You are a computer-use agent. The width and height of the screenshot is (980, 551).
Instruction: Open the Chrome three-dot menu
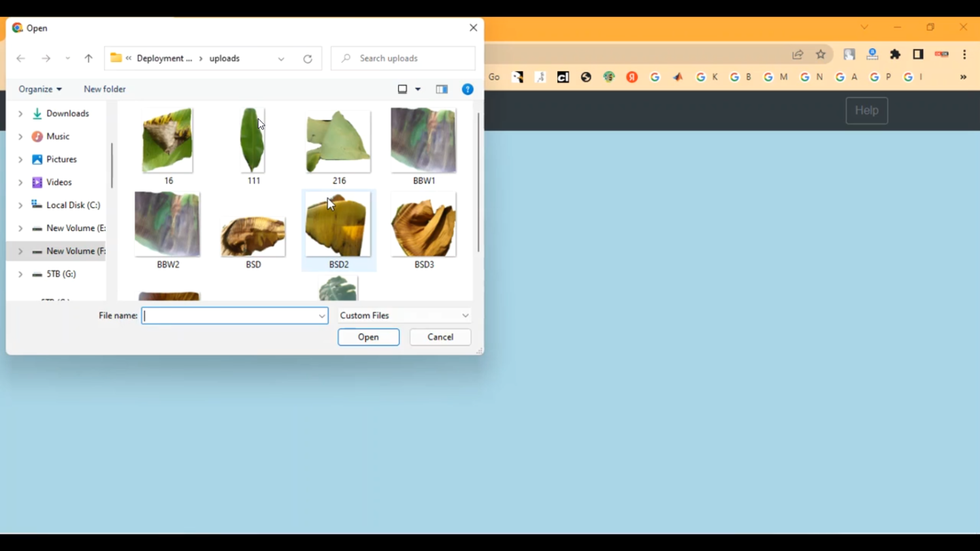[x=965, y=55]
